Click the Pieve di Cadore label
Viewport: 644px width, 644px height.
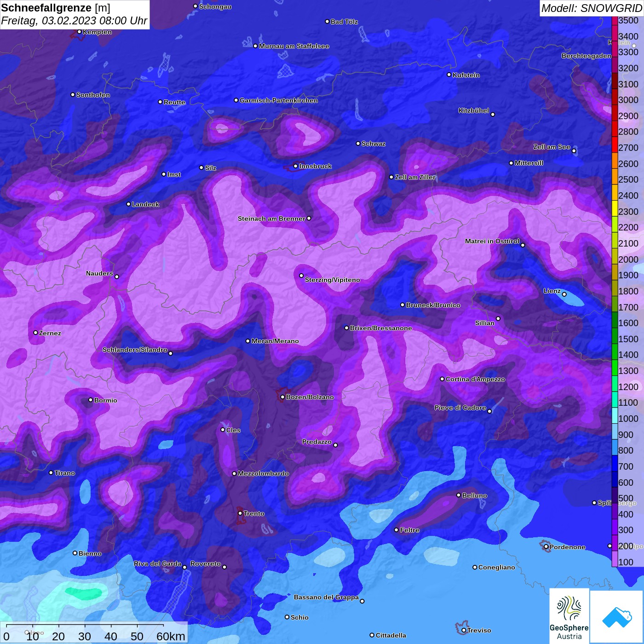[x=460, y=408]
